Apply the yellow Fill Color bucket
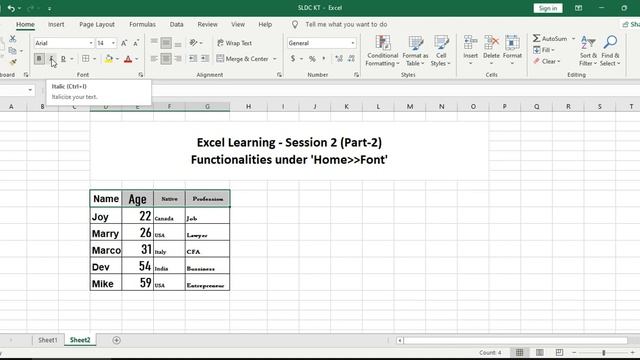640x360 pixels. tap(109, 59)
